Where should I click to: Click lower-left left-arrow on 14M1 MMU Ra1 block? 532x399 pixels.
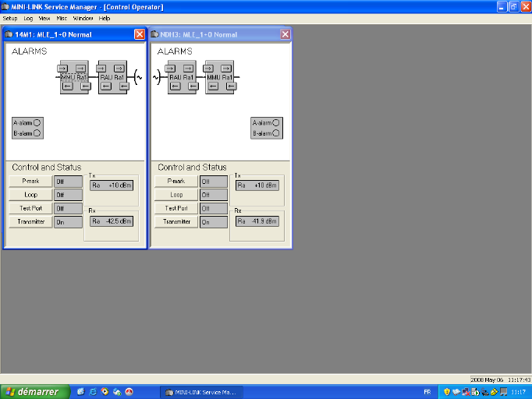click(x=68, y=86)
